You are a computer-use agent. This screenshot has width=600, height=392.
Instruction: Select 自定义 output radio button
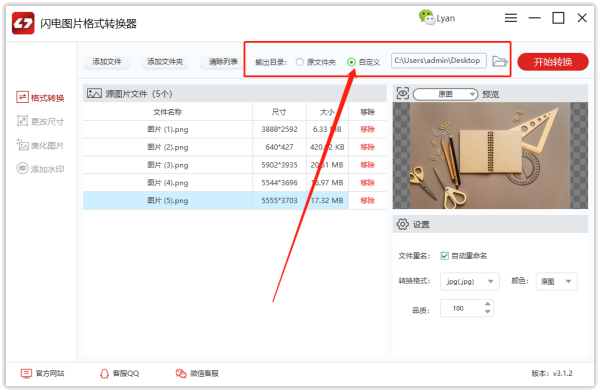[351, 62]
